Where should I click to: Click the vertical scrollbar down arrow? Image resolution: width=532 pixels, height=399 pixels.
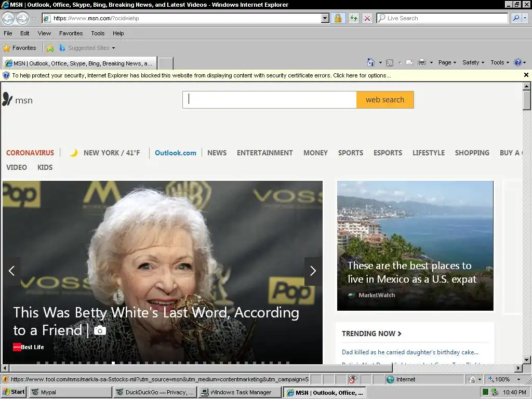coord(527,360)
